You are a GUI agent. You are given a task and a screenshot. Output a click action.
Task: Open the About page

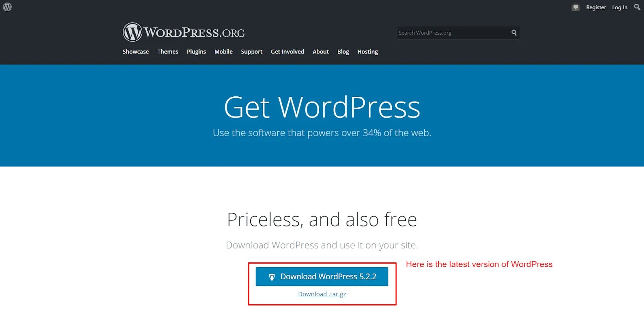pyautogui.click(x=321, y=52)
